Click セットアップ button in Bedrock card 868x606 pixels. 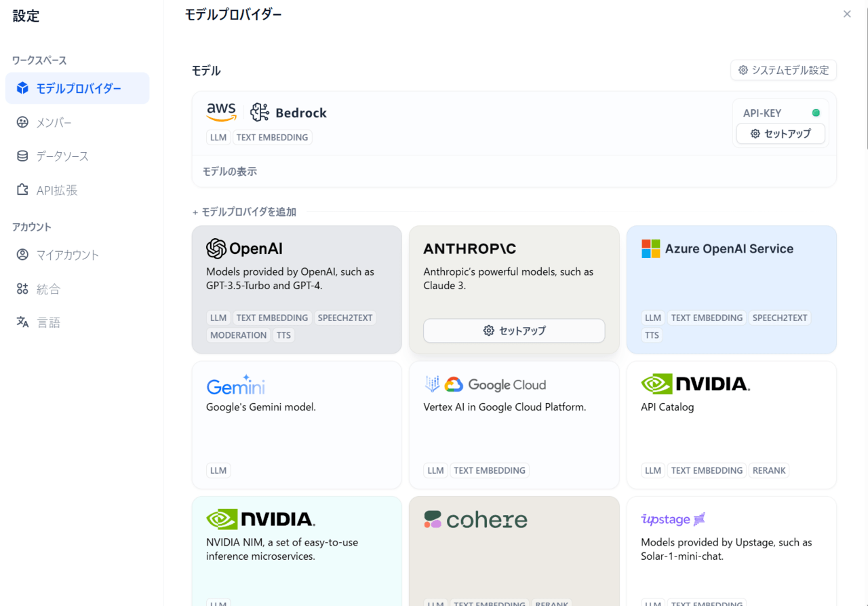(781, 134)
